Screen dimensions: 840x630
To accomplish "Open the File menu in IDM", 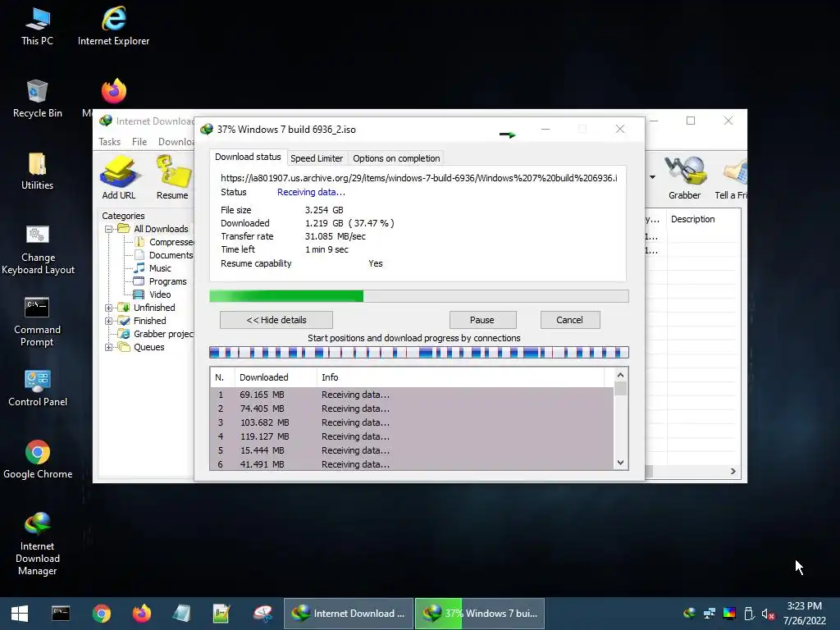I will pos(139,141).
